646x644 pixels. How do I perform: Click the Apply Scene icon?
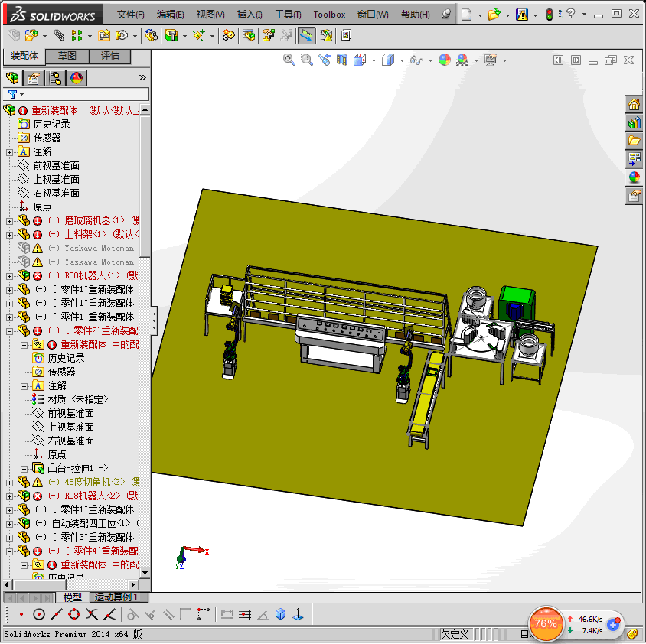tap(462, 60)
